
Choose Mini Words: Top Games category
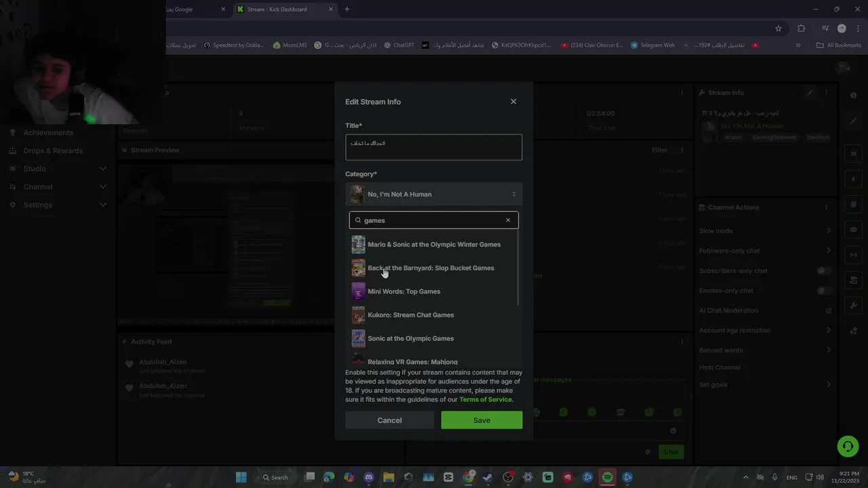coord(433,291)
